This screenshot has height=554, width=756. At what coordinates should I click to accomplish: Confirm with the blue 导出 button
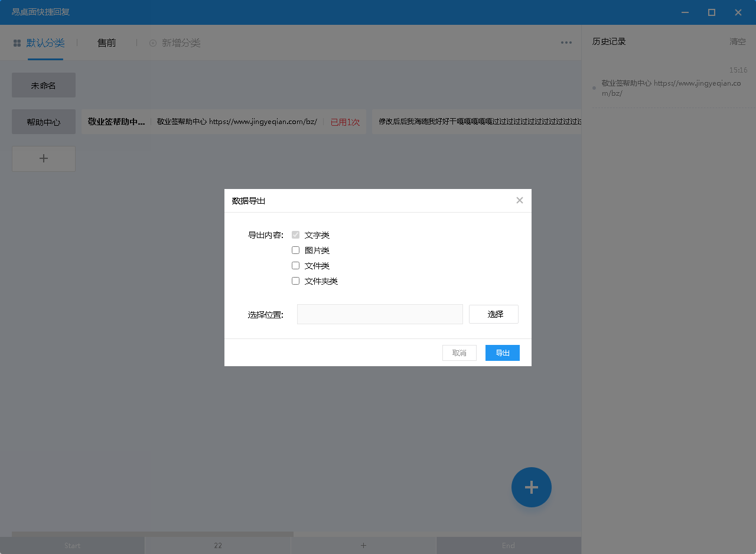click(x=503, y=353)
